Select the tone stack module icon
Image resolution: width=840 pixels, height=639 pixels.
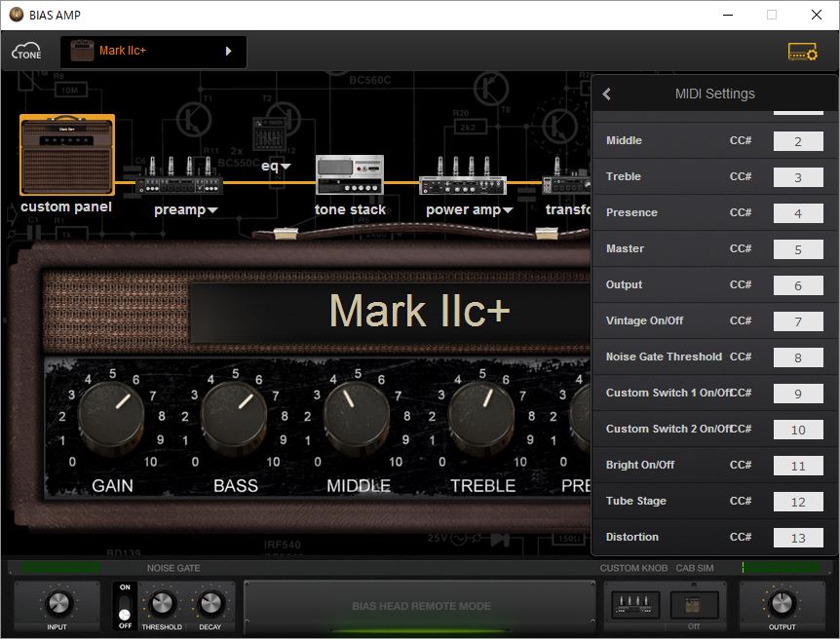350,174
